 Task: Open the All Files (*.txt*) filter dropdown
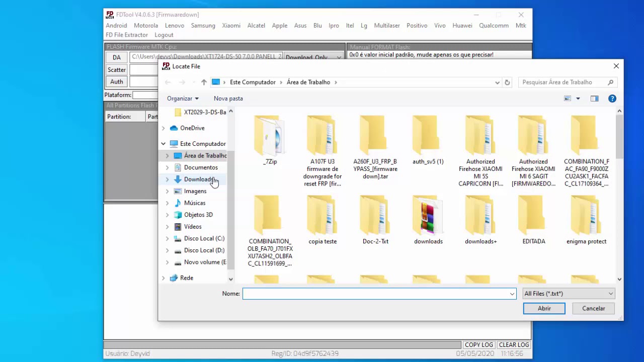coord(569,294)
